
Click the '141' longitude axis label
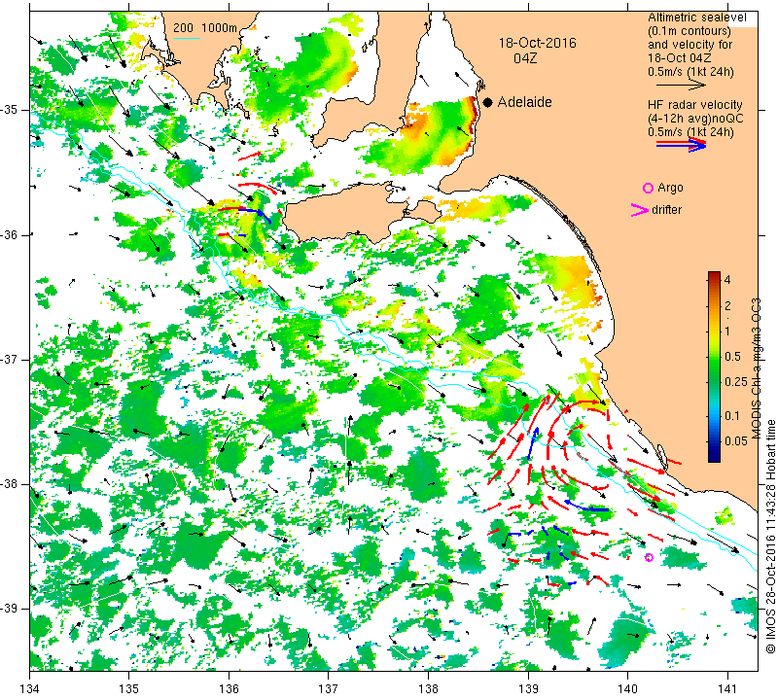727,689
